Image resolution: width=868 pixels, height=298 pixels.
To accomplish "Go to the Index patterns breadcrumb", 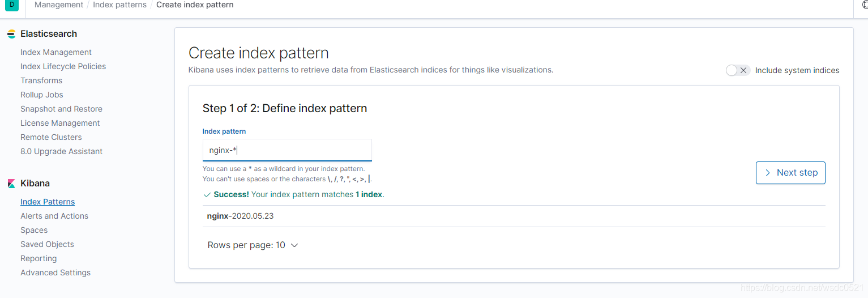I will (119, 5).
